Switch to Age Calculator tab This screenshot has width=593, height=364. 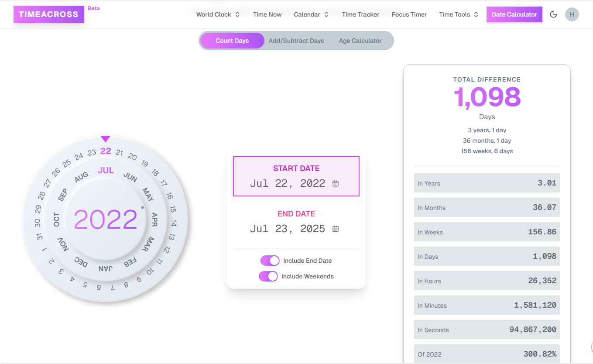point(360,41)
